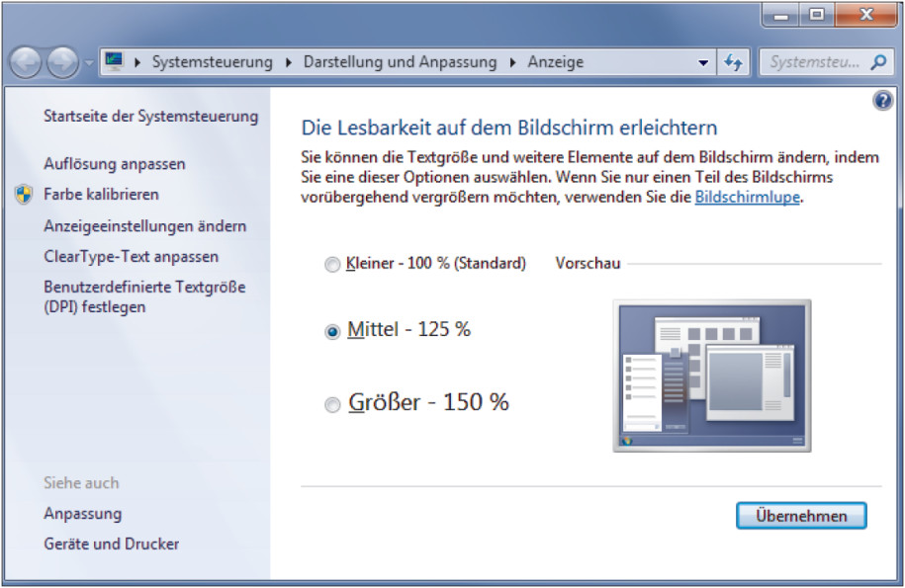Image resolution: width=905 pixels, height=588 pixels.
Task: Click the Vorschau label
Action: [x=588, y=264]
